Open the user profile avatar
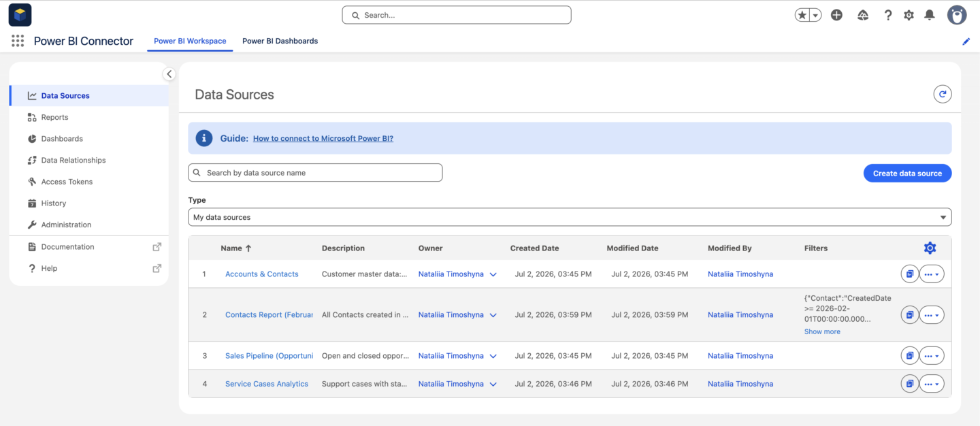This screenshot has width=980, height=426. tap(957, 15)
